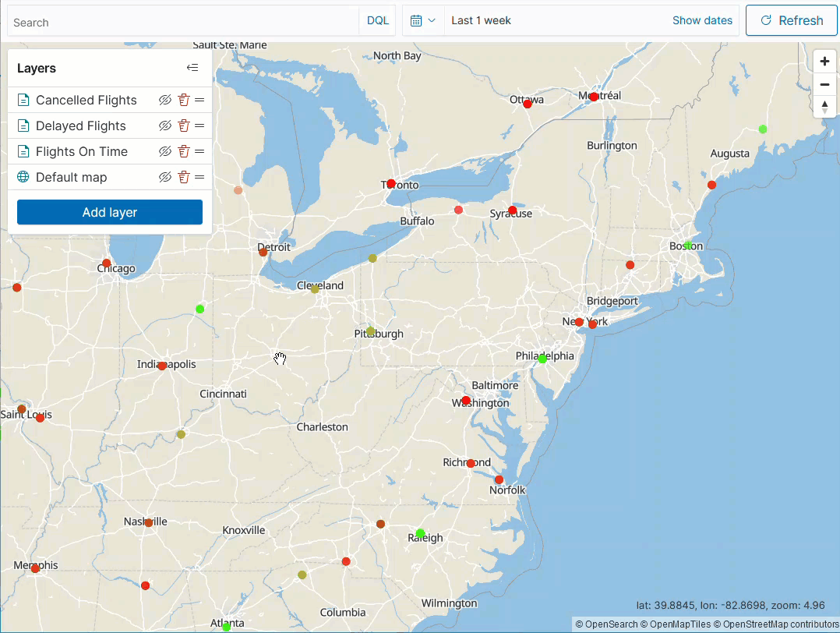840x633 pixels.
Task: Grab Default map reorder handle
Action: 199,177
